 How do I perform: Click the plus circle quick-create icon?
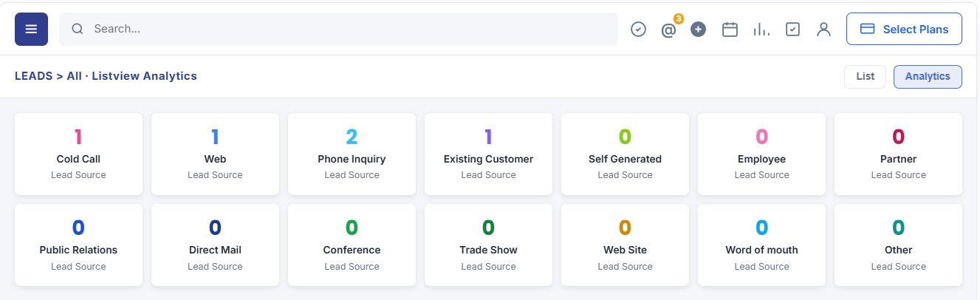[x=699, y=30]
